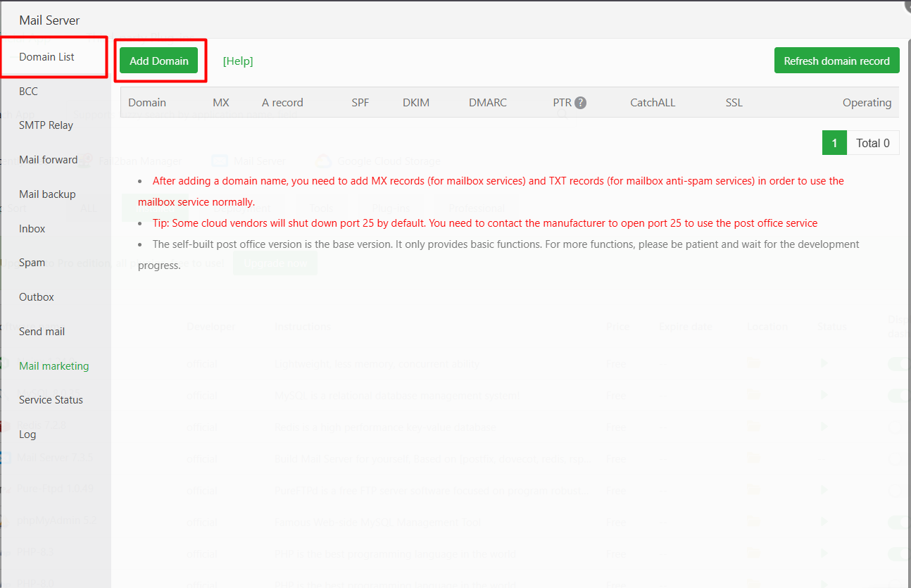This screenshot has height=588, width=911.
Task: Go to Mail forward
Action: (x=48, y=159)
